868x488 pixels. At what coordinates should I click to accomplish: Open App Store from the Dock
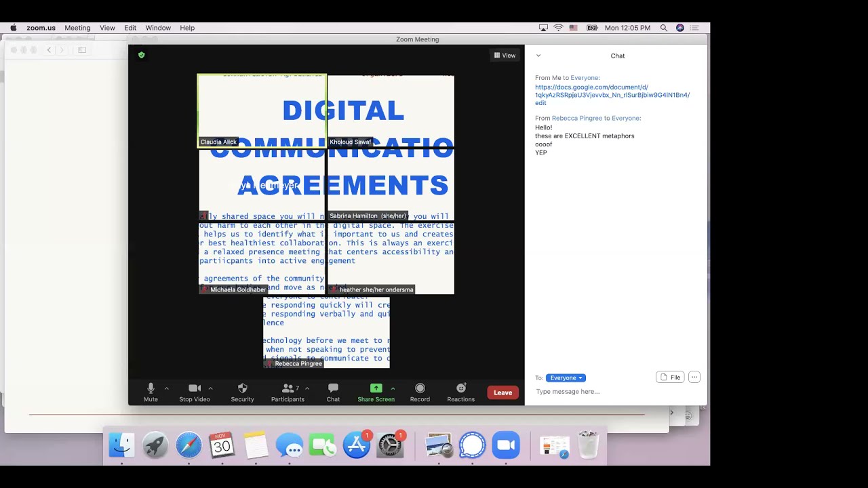coord(357,445)
